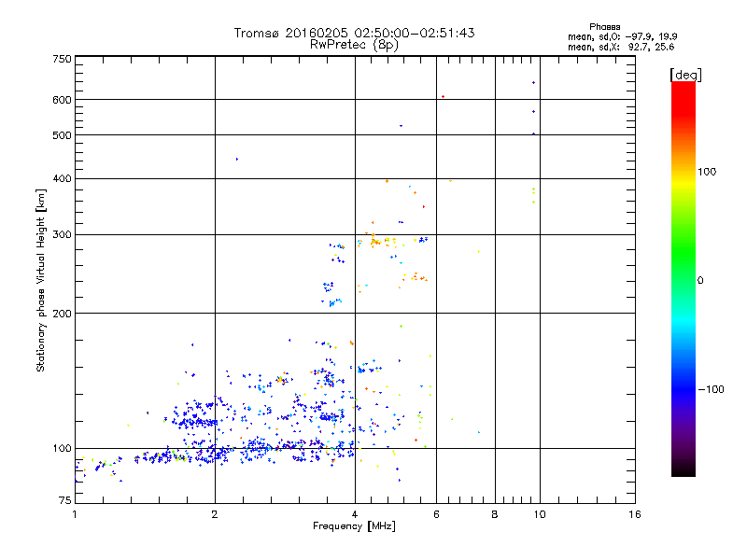
Task: Click the x-axis label '6'
Action: (436, 514)
